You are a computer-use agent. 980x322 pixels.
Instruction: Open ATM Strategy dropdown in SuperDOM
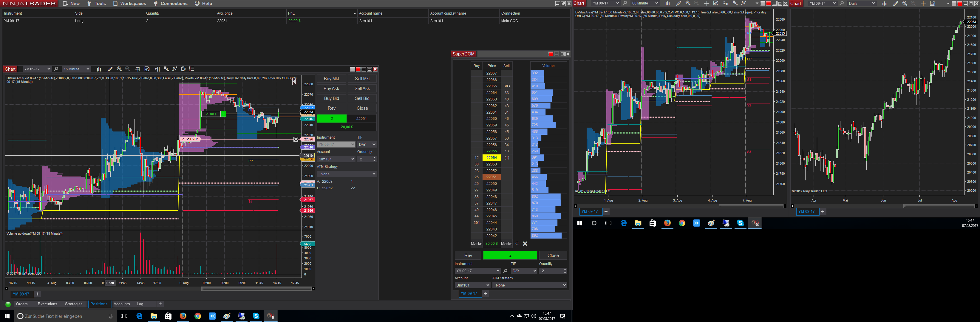(530, 286)
